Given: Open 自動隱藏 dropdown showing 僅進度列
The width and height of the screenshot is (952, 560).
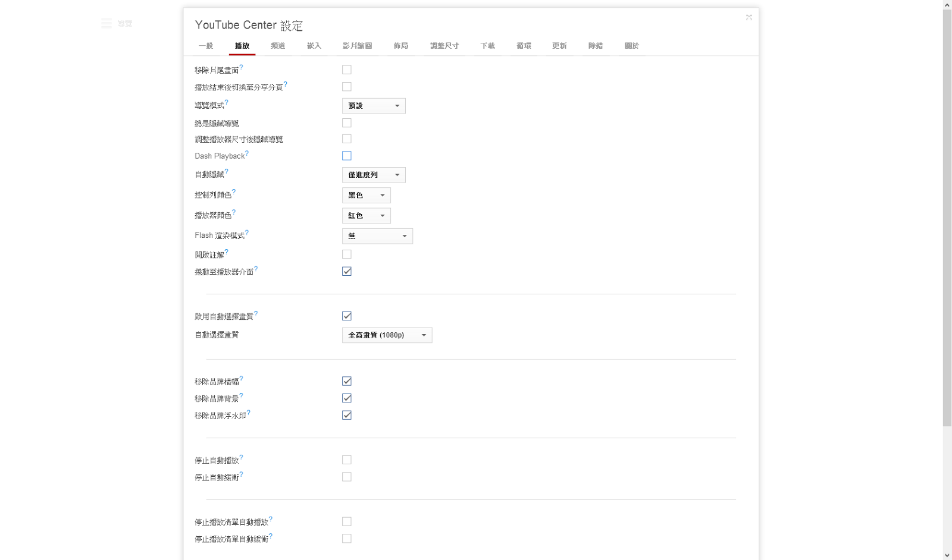Looking at the screenshot, I should click(x=374, y=175).
